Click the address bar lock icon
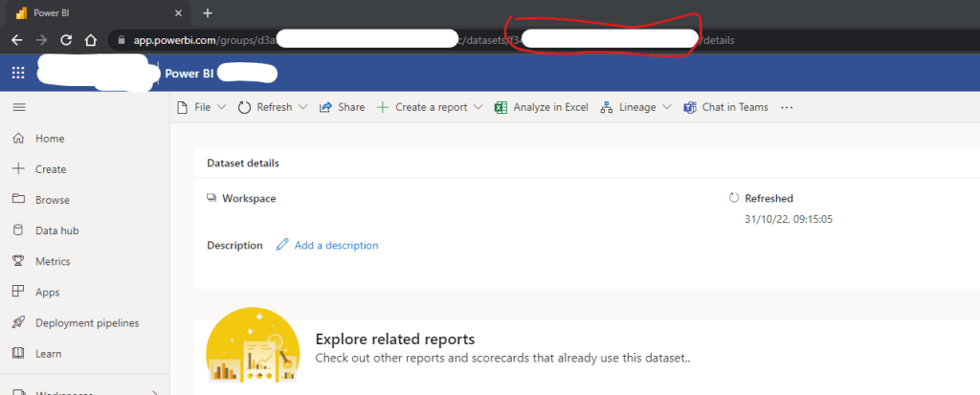The height and width of the screenshot is (395, 980). pos(122,40)
